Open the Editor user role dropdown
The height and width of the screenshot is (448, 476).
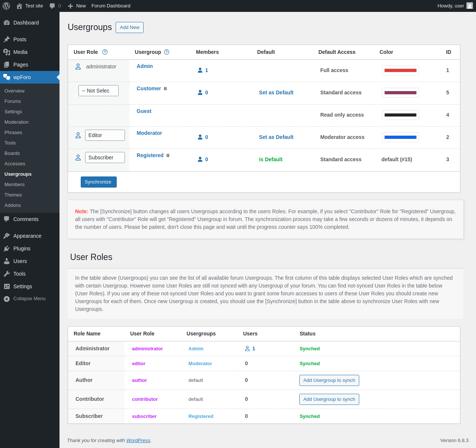(105, 135)
